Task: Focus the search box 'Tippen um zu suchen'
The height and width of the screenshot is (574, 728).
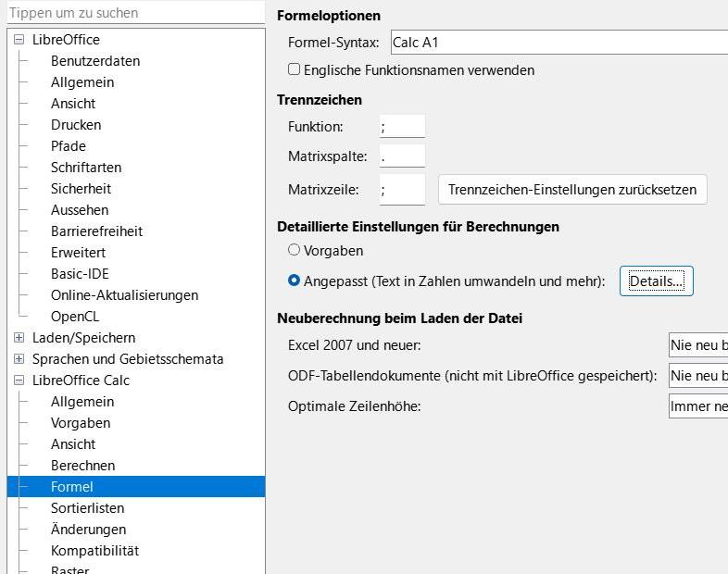Action: tap(135, 13)
